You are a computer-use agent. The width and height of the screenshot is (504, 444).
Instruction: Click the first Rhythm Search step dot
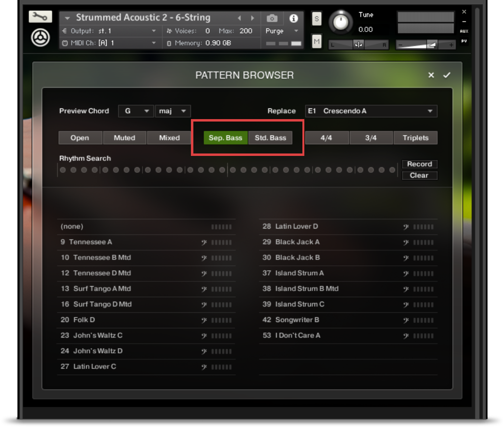click(63, 170)
